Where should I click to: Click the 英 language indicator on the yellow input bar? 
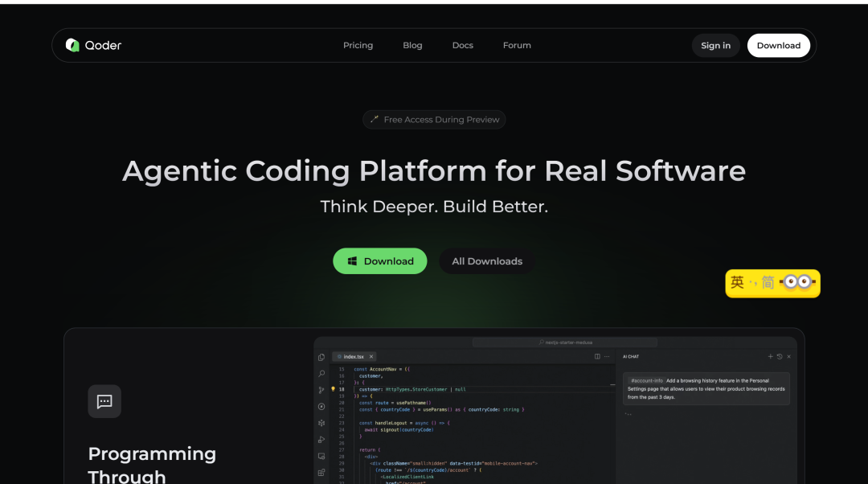pyautogui.click(x=737, y=282)
